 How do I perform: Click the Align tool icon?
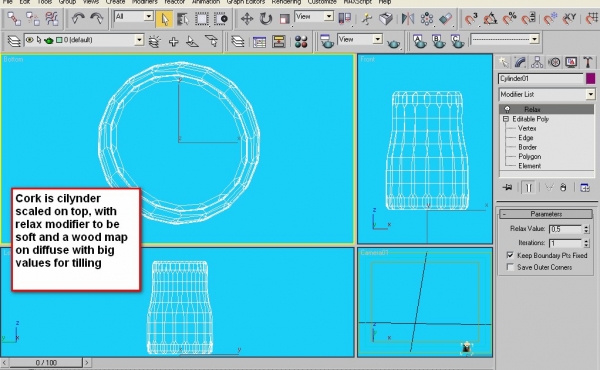click(x=445, y=19)
